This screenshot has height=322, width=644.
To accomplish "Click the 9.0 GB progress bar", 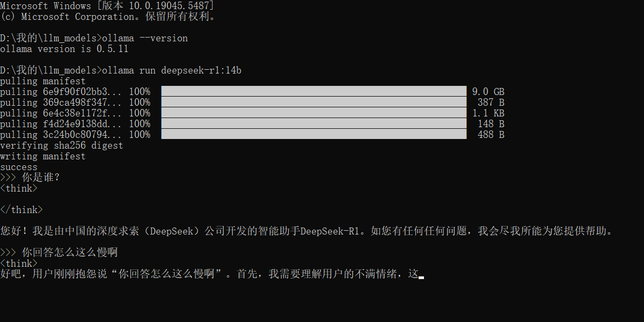I will pos(314,91).
